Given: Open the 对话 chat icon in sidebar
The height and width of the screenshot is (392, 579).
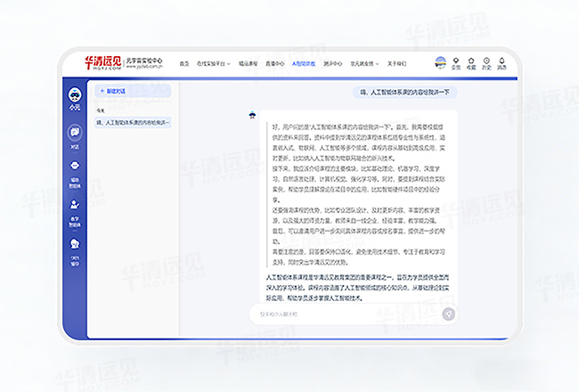Looking at the screenshot, I should pos(75,133).
